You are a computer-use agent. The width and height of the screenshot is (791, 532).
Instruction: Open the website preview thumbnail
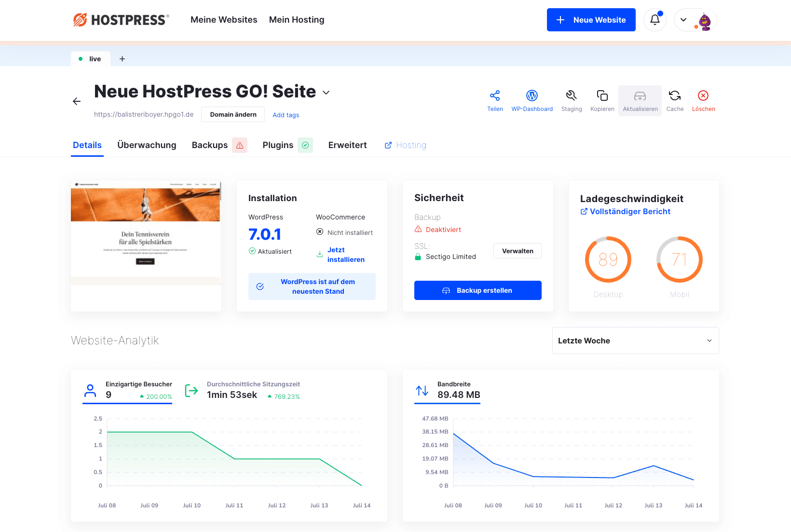tap(146, 233)
